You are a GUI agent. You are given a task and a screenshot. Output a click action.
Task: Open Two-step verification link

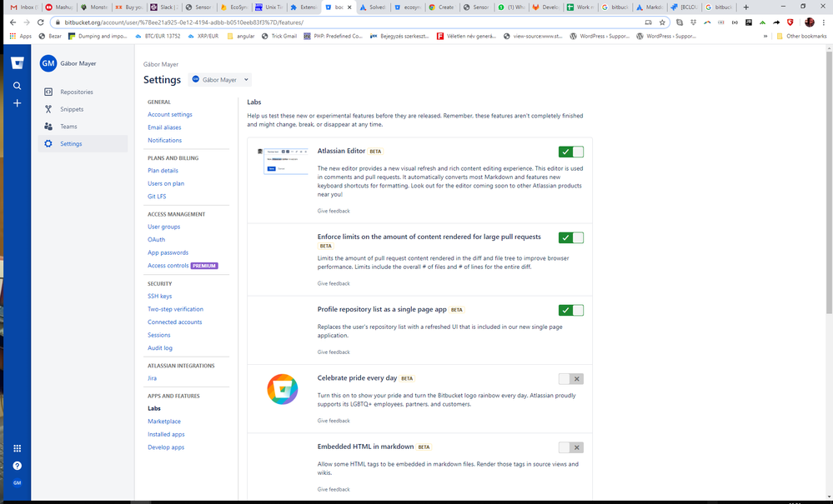click(x=175, y=309)
